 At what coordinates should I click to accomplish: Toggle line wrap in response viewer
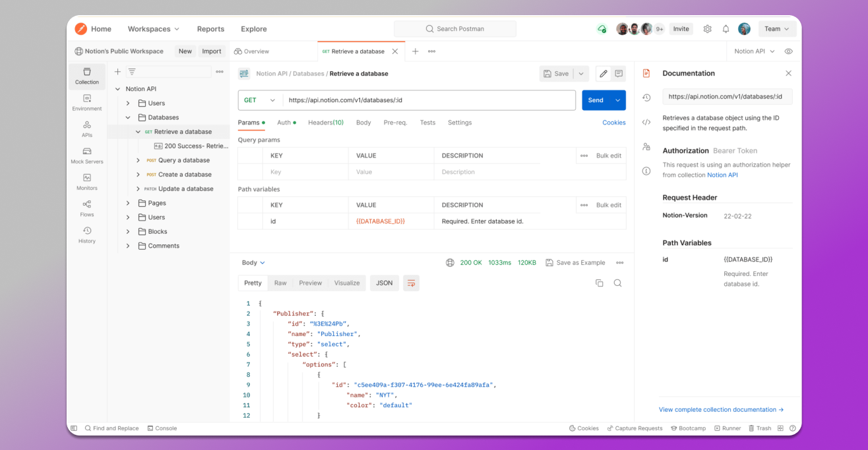[411, 283]
